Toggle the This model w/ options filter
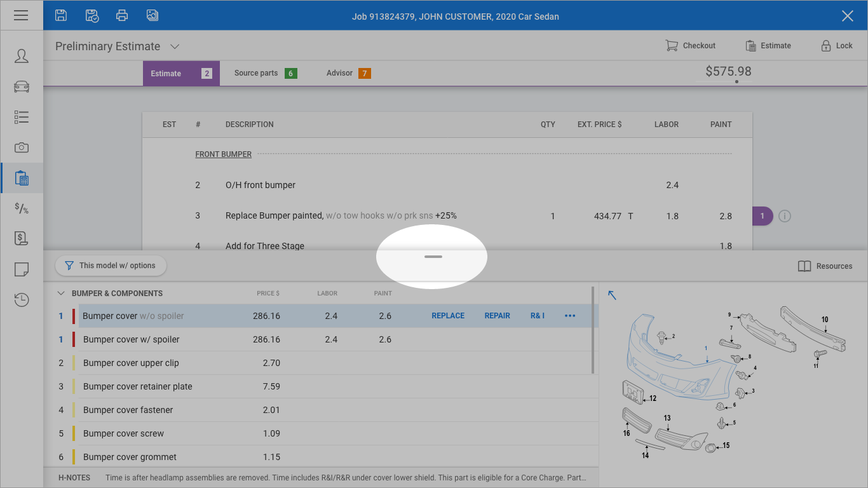This screenshot has width=868, height=488. [111, 266]
